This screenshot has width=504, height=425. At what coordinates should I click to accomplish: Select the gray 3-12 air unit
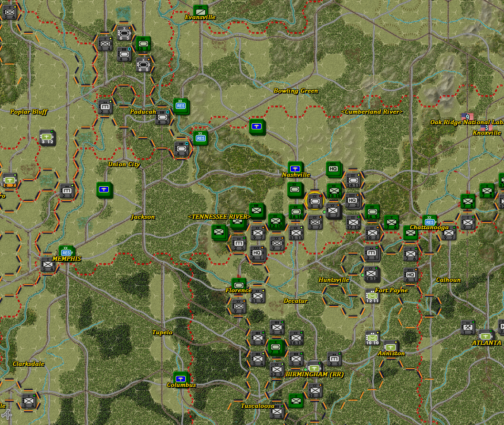47,138
